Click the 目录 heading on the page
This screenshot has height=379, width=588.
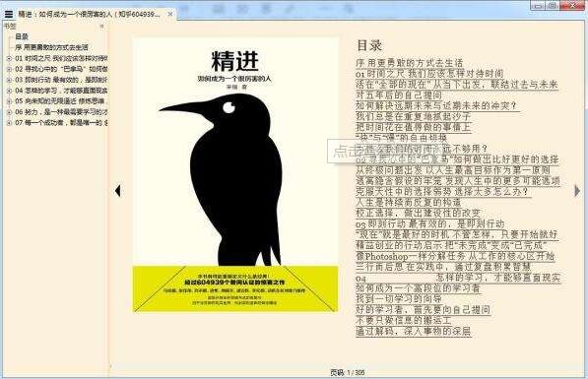pyautogui.click(x=369, y=45)
